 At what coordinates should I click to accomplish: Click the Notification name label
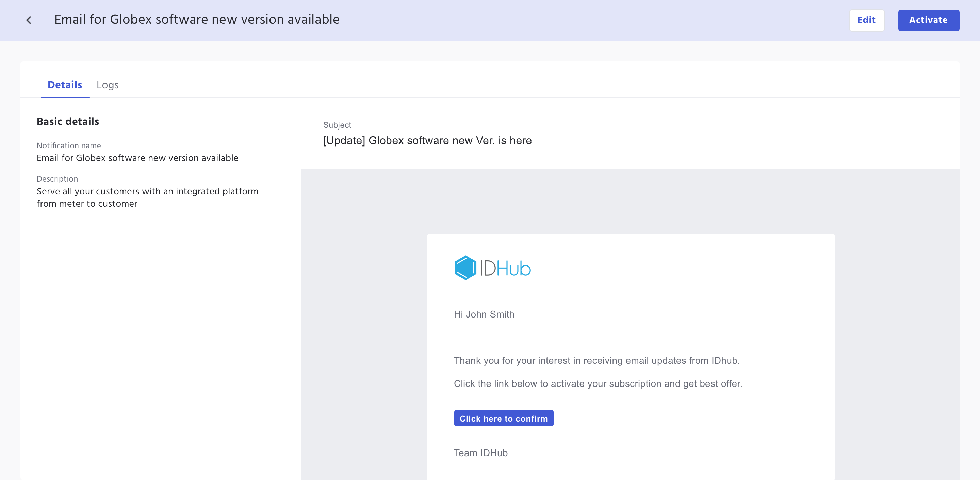click(68, 145)
